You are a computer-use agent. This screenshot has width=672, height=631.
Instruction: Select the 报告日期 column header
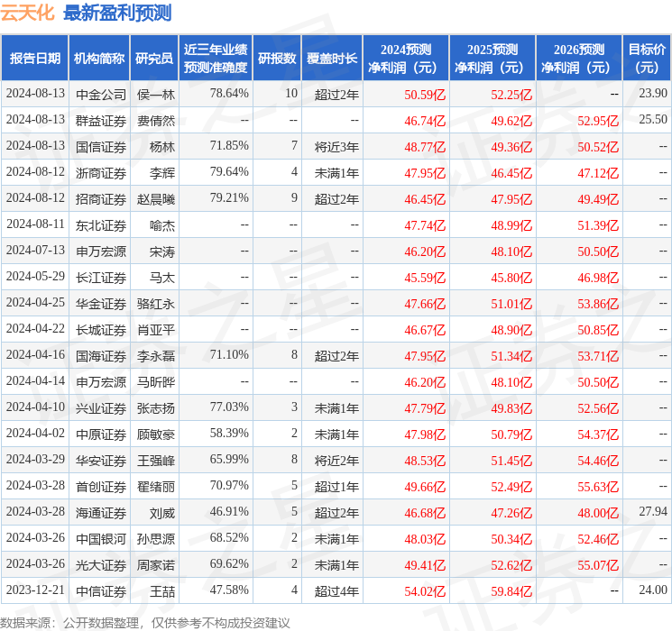pyautogui.click(x=34, y=59)
